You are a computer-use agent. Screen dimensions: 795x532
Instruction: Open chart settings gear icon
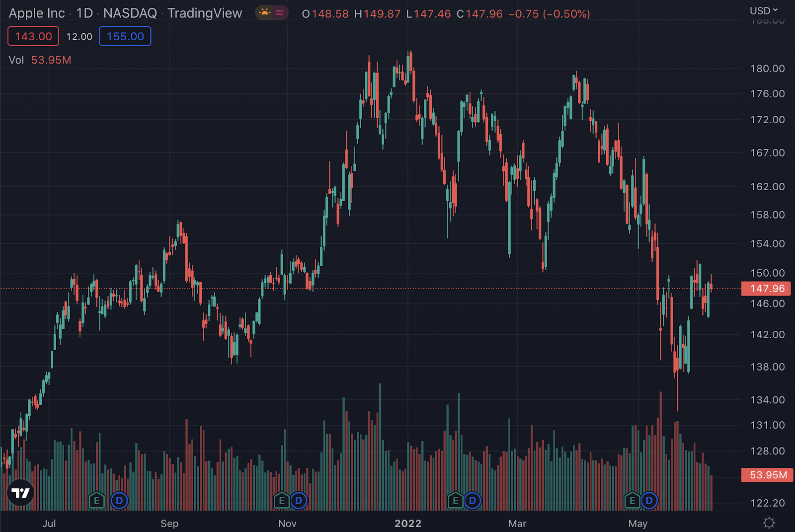(x=769, y=523)
